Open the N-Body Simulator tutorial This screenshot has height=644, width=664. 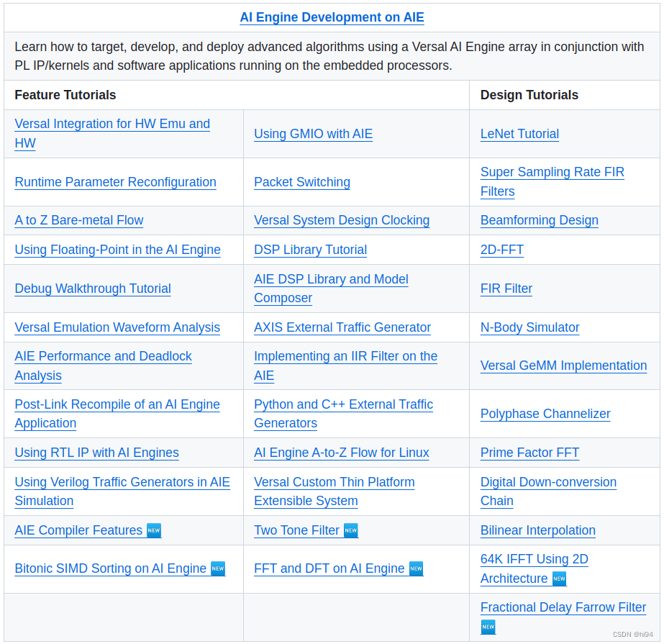pyautogui.click(x=529, y=327)
